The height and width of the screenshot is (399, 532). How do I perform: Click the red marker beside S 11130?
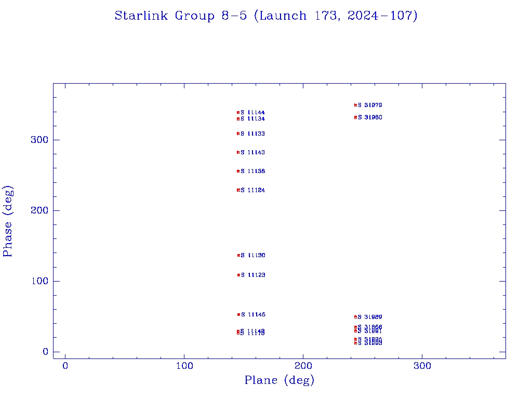[x=238, y=255]
